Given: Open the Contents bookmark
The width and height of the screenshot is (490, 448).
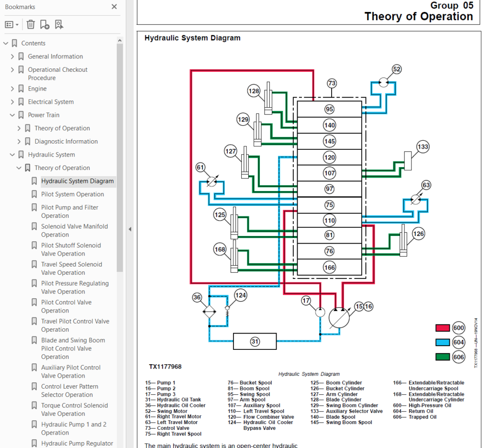Looking at the screenshot, I should 33,43.
